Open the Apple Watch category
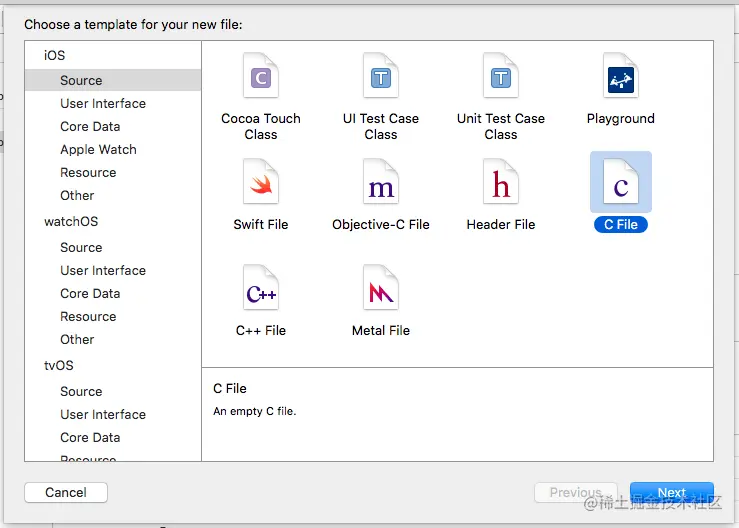Image resolution: width=739 pixels, height=528 pixels. tap(98, 149)
